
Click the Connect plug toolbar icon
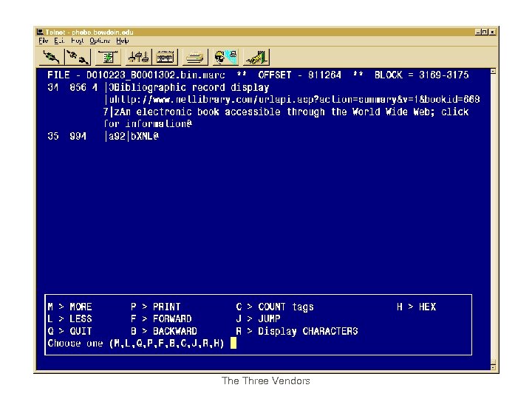(x=51, y=57)
